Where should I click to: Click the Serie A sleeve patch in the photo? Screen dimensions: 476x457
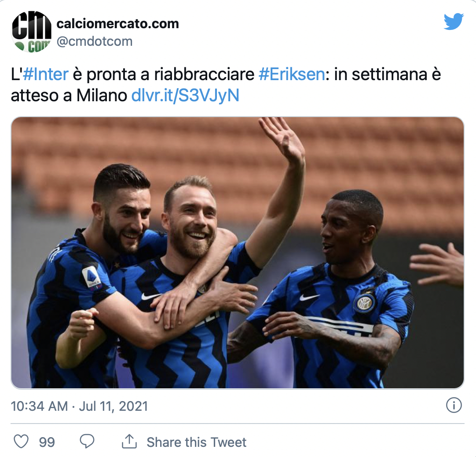[x=92, y=278]
